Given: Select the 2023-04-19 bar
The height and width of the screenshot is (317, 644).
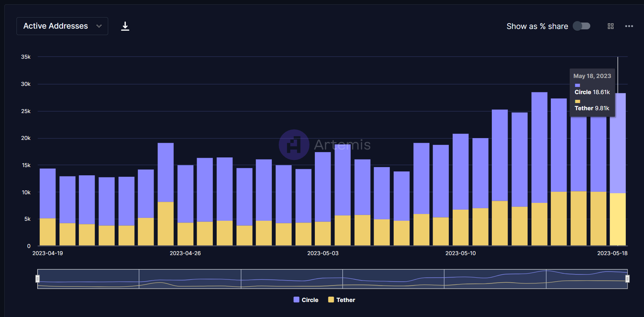Looking at the screenshot, I should [x=48, y=207].
